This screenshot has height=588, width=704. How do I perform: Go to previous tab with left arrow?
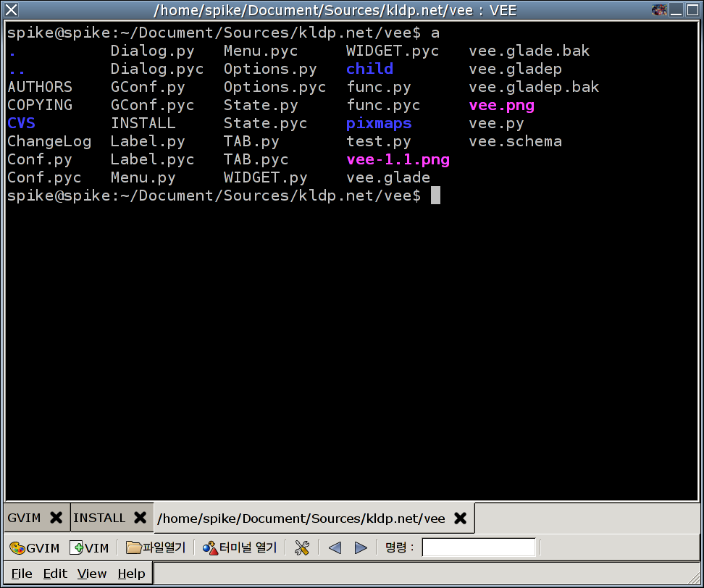335,547
